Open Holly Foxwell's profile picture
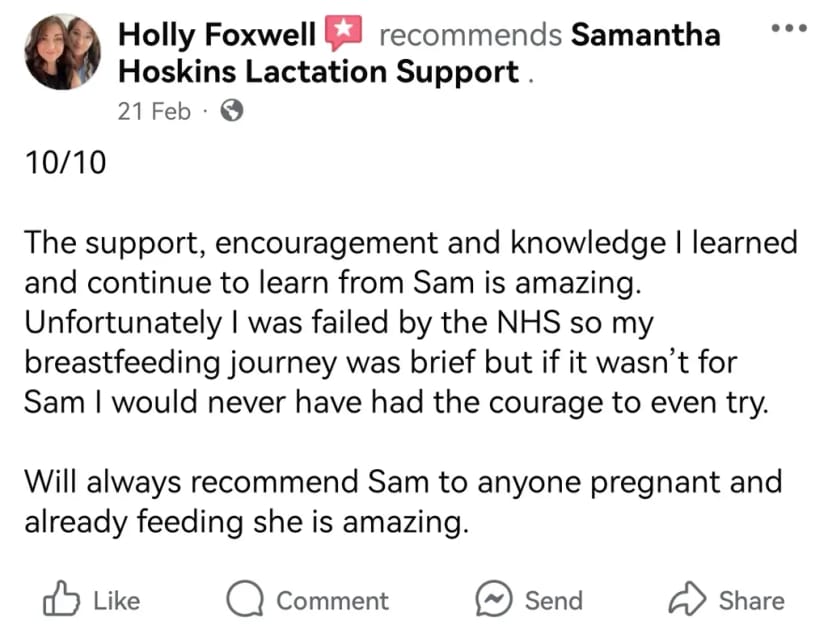This screenshot has height=634, width=828. (x=62, y=52)
